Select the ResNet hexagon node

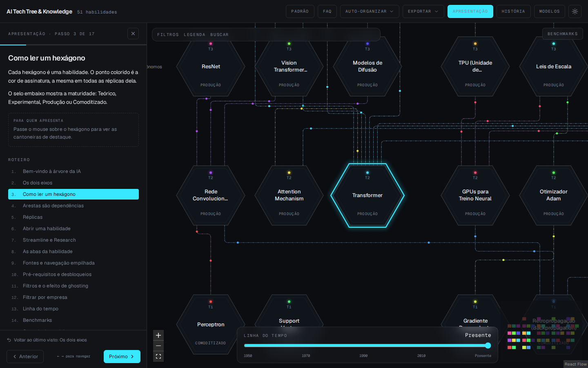click(x=211, y=66)
